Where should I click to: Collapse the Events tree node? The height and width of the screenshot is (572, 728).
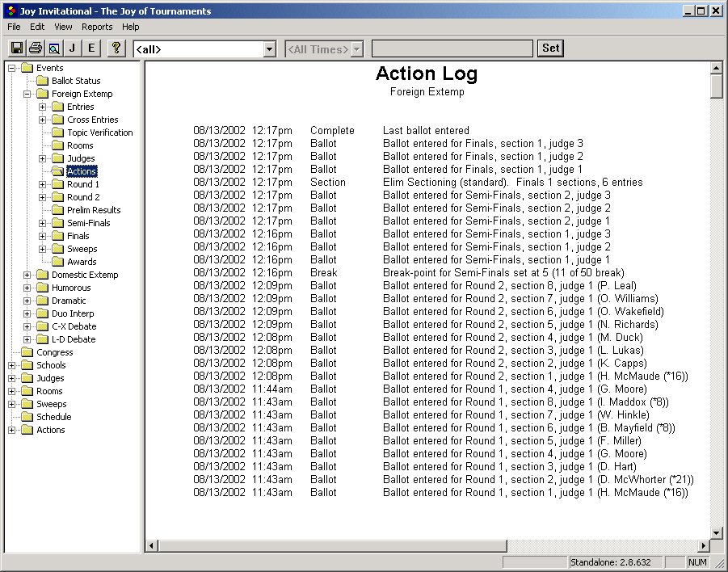click(x=12, y=68)
